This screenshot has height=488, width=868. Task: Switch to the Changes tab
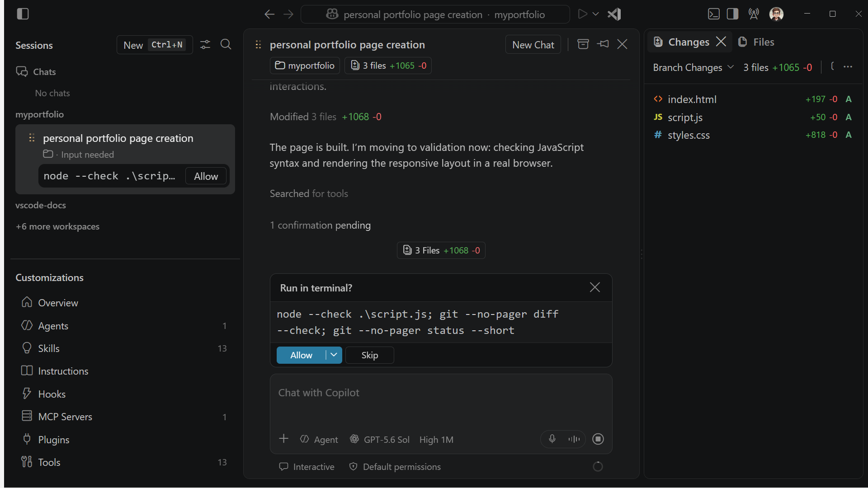click(x=682, y=42)
